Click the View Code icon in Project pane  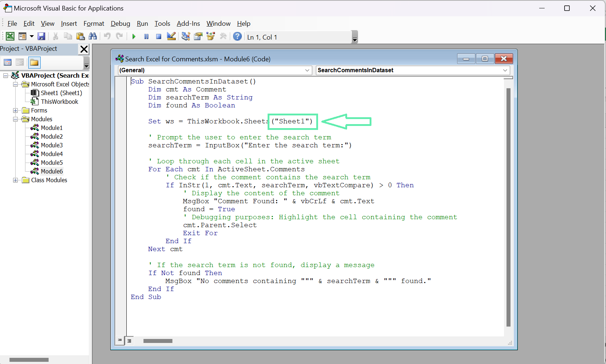point(8,62)
